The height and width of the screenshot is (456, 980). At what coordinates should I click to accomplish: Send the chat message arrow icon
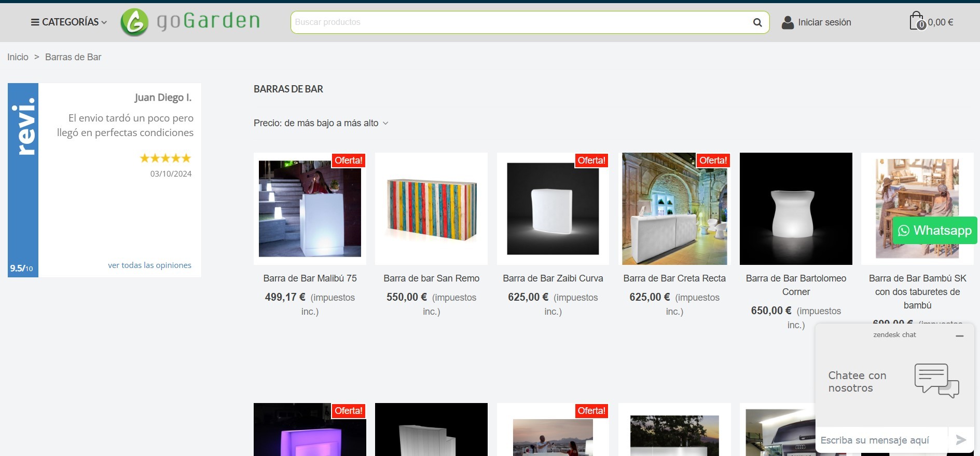pyautogui.click(x=961, y=440)
